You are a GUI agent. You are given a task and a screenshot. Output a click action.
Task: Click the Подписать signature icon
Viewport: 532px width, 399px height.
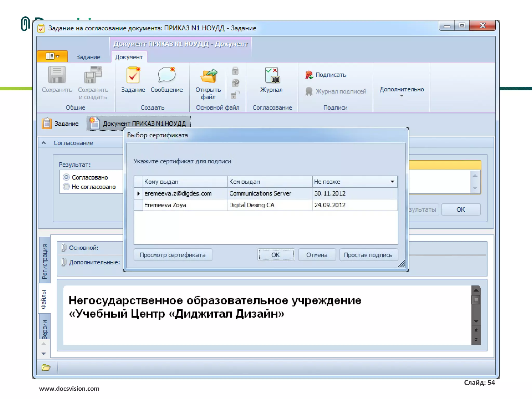click(309, 75)
